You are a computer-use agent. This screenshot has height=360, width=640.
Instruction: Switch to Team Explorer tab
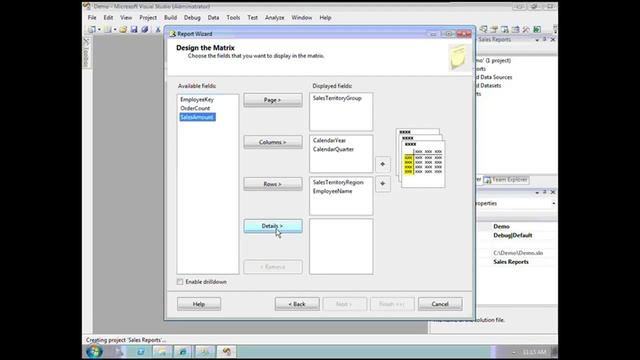[506, 180]
